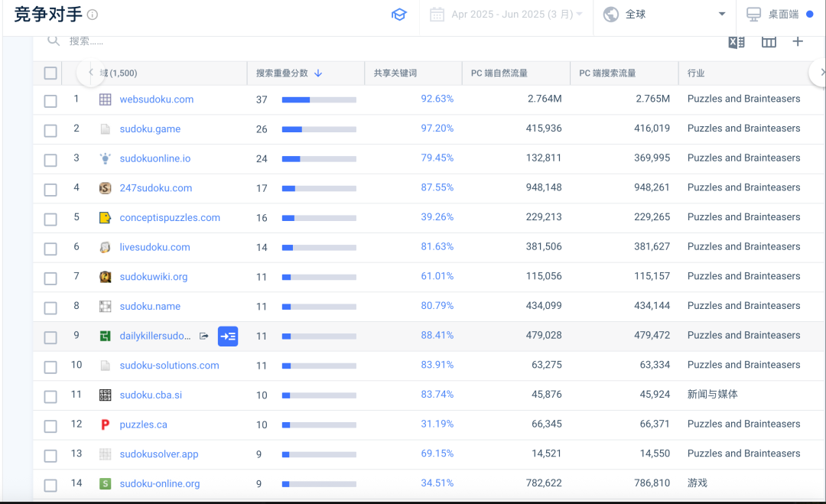Check the puzzles.ca row checkbox

50,426
